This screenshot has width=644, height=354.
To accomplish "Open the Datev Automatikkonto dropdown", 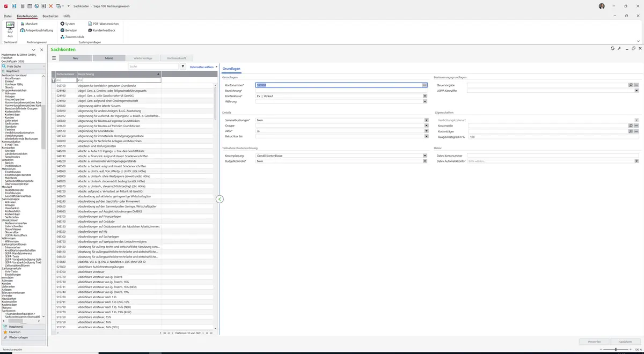I will (636, 161).
